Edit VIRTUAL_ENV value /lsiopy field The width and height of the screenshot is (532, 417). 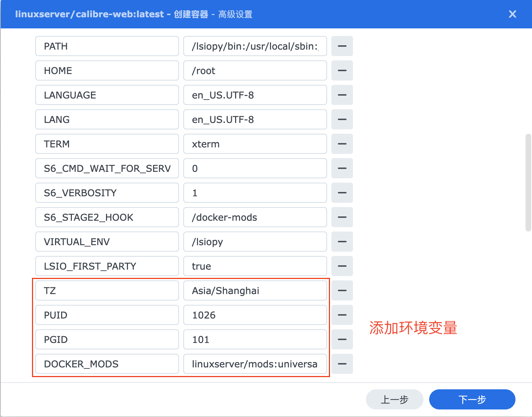click(x=255, y=242)
